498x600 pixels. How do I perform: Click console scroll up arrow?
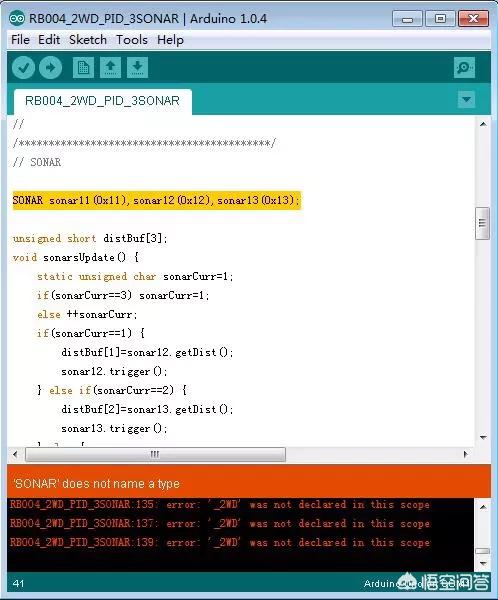pyautogui.click(x=483, y=507)
